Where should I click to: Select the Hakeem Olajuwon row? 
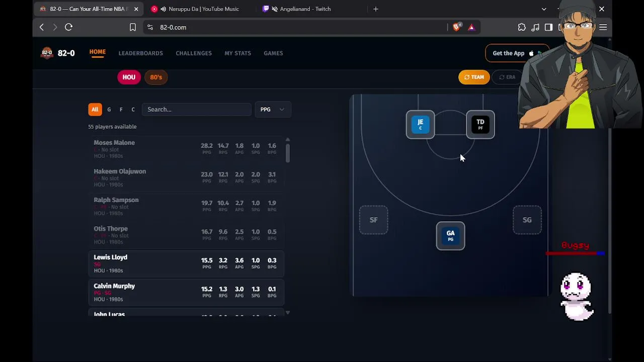pos(186,178)
